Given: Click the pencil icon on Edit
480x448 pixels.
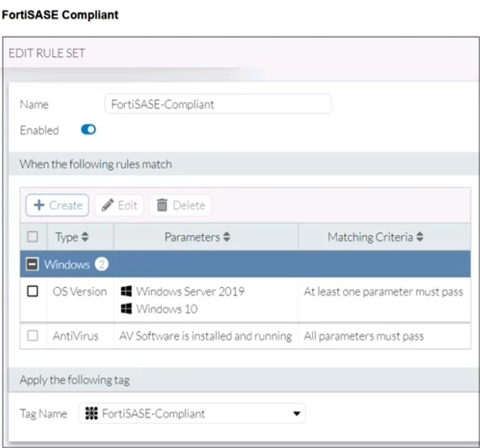Looking at the screenshot, I should coord(107,205).
